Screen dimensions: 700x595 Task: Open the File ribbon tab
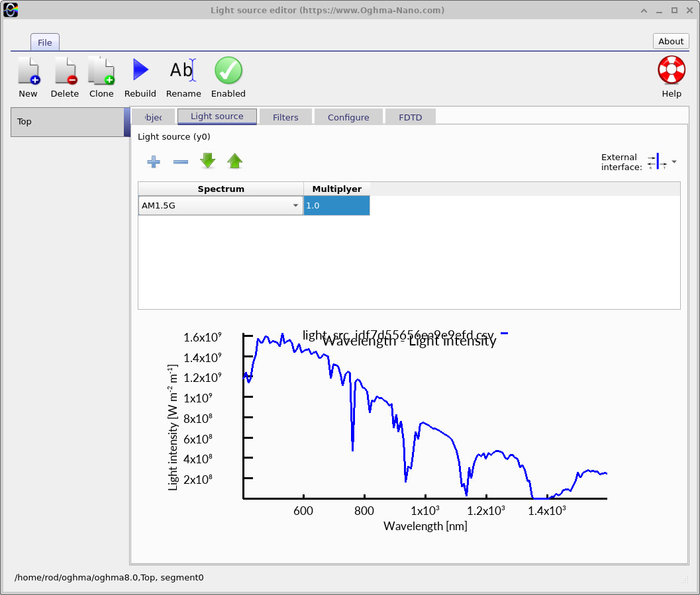click(44, 42)
